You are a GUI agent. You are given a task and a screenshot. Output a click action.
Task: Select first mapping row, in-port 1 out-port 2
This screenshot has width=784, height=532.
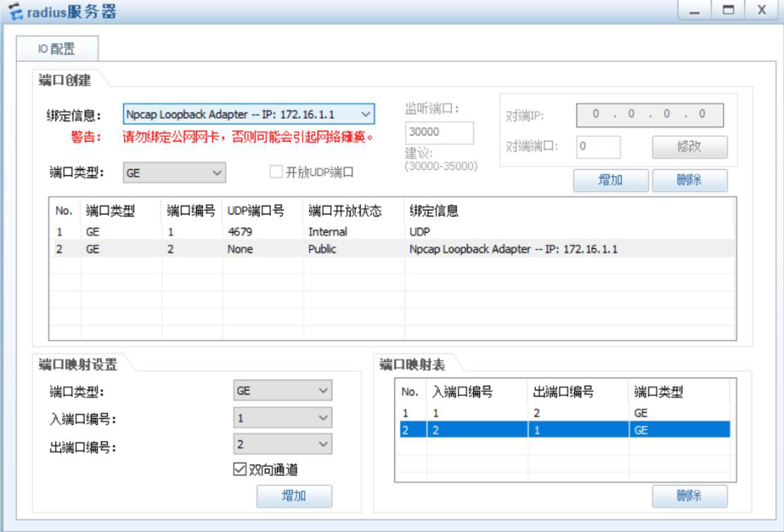coord(564,413)
